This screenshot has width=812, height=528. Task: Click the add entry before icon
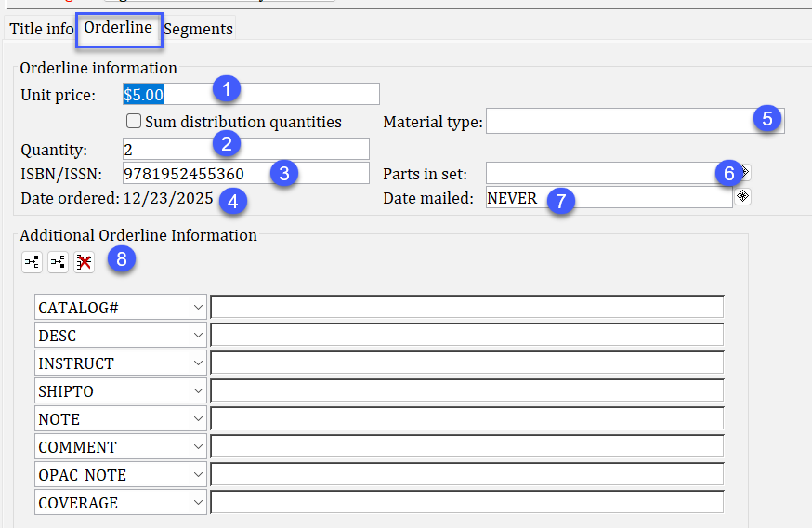32,262
